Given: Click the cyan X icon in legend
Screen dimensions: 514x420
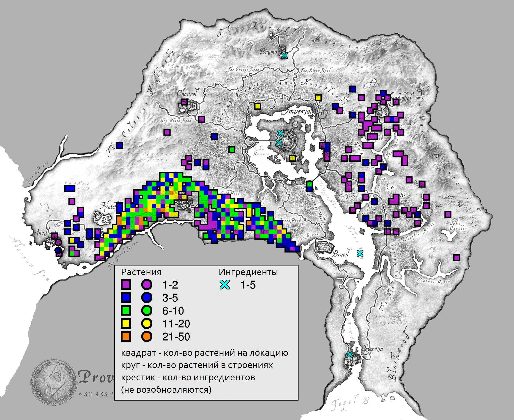Looking at the screenshot, I should click(225, 285).
